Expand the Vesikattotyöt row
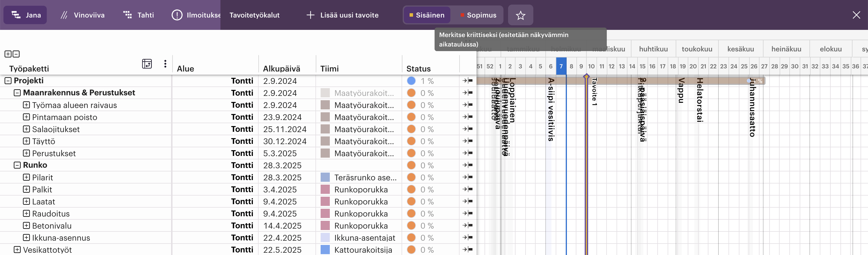Screen dimensions: 868x255 coord(17,250)
